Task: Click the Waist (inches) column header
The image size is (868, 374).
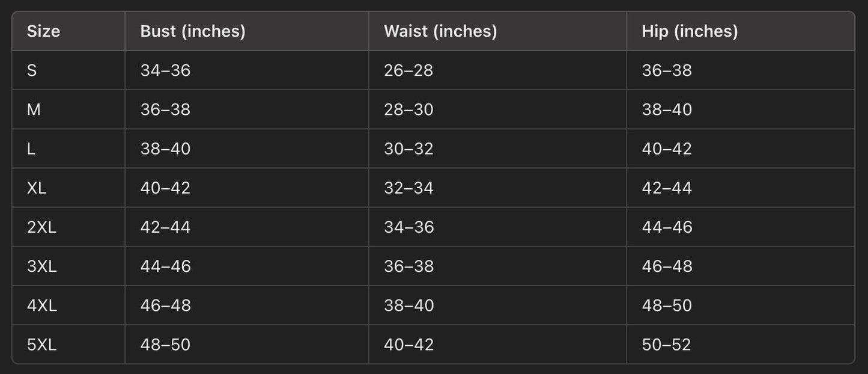Action: click(440, 31)
